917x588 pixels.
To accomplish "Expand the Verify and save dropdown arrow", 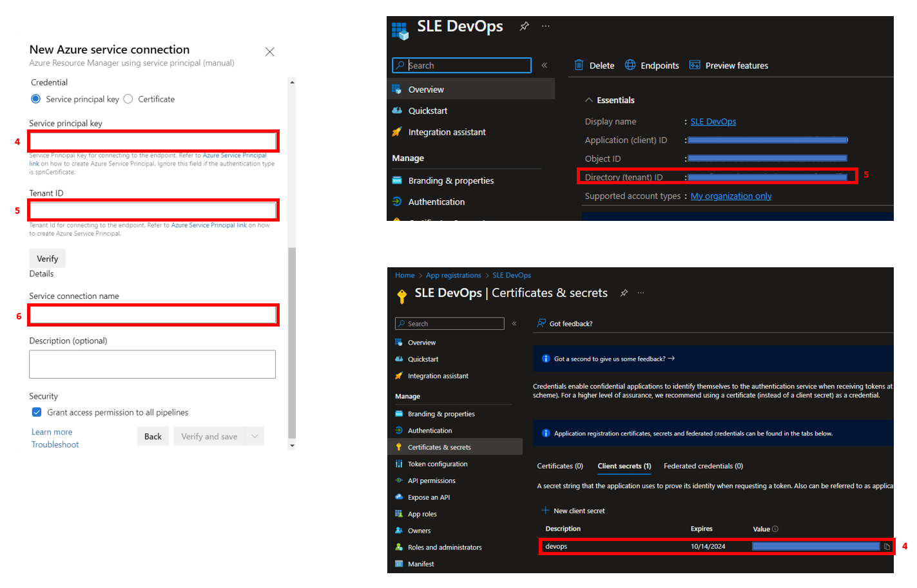I will click(255, 436).
